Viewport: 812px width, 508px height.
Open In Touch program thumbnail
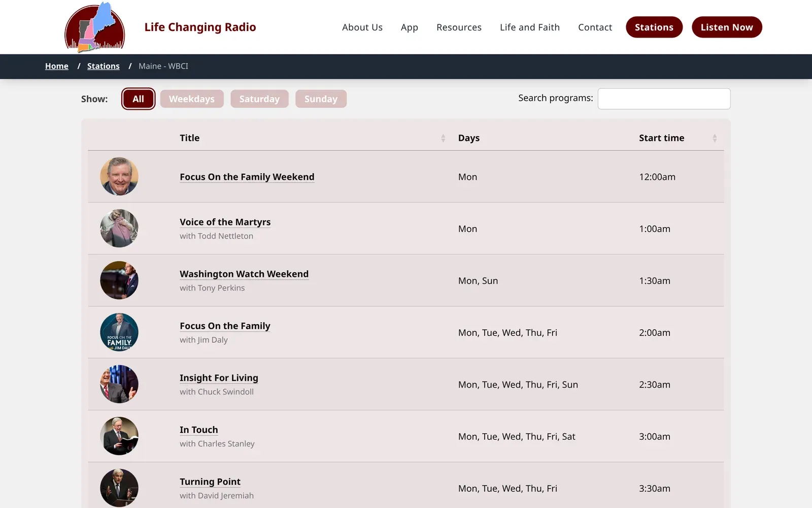tap(119, 436)
